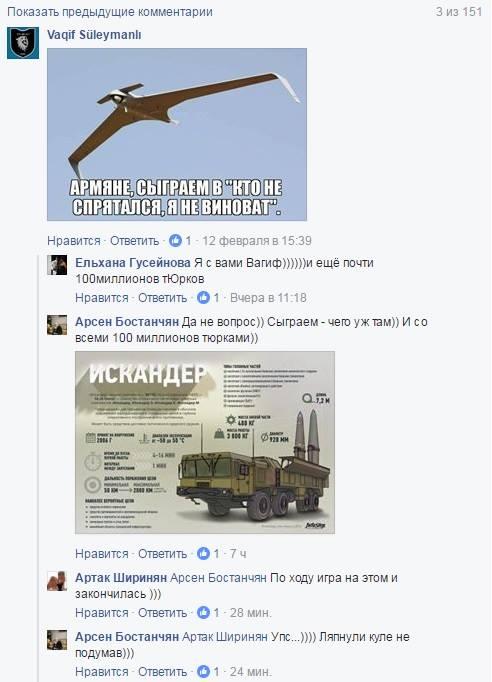The width and height of the screenshot is (492, 682).
Task: Click like reaction icon on Ельхана Гусейнова's comment
Action: click(203, 298)
